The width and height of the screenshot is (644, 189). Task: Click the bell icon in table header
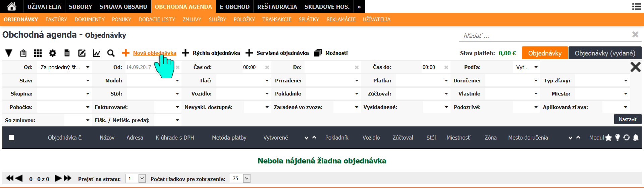[x=636, y=138]
